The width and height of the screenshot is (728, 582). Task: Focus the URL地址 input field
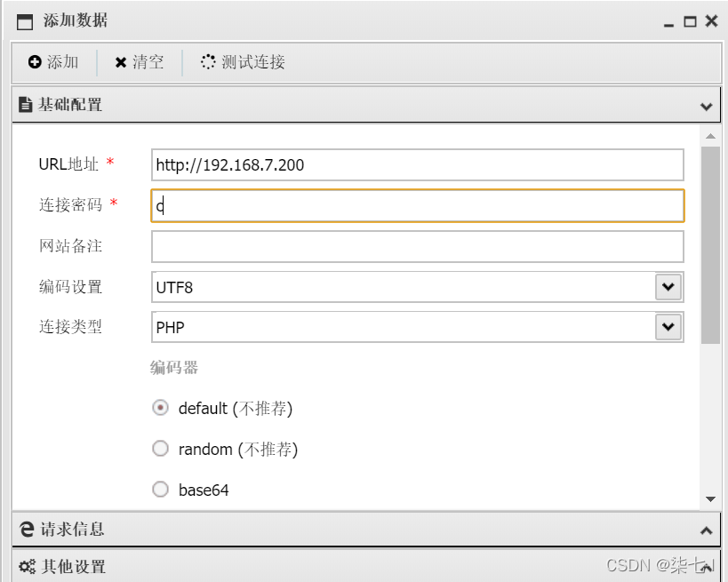[418, 164]
